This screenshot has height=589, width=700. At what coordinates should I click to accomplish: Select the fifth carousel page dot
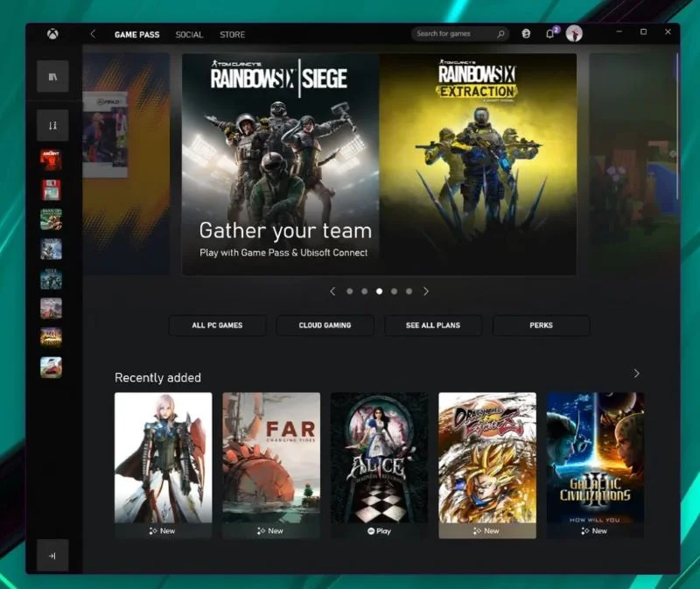409,291
